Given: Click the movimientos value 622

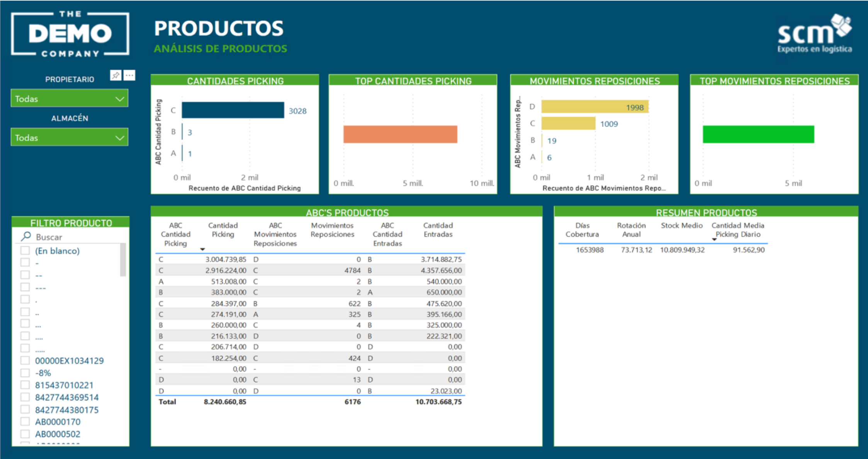Looking at the screenshot, I should tap(354, 304).
